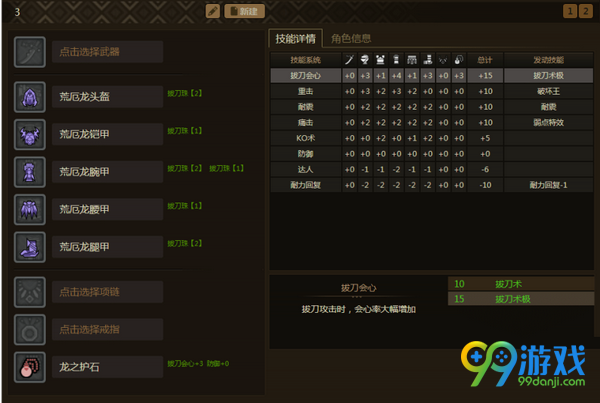This screenshot has height=403, width=600.
Task: Click 拔刀珠【2】 decoration on the arm row
Action: [x=184, y=168]
